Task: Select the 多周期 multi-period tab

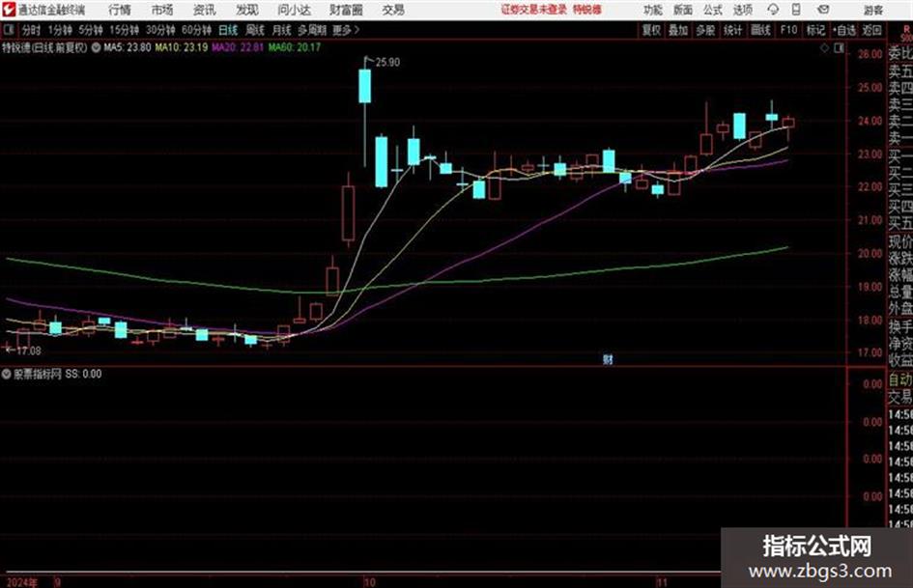Action: (312, 30)
